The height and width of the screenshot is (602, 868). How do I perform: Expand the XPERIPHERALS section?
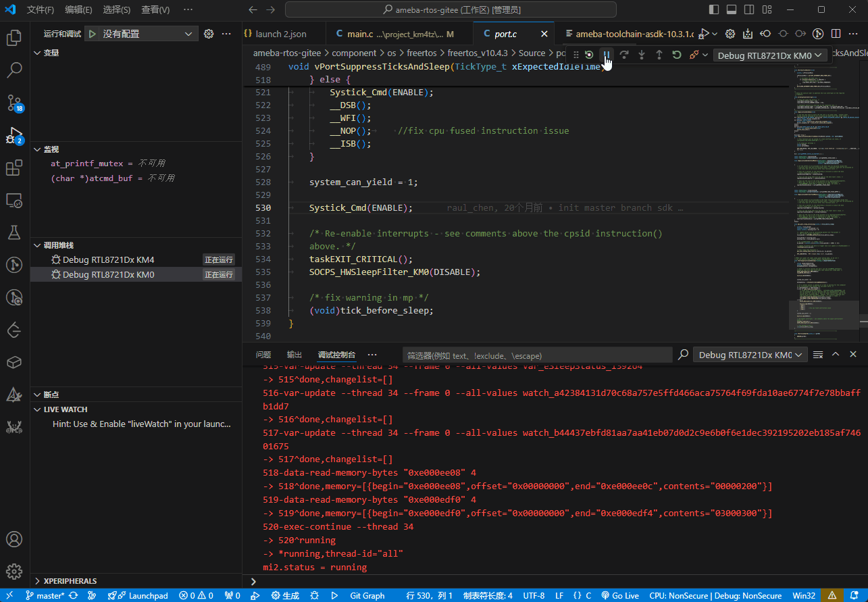coord(70,581)
